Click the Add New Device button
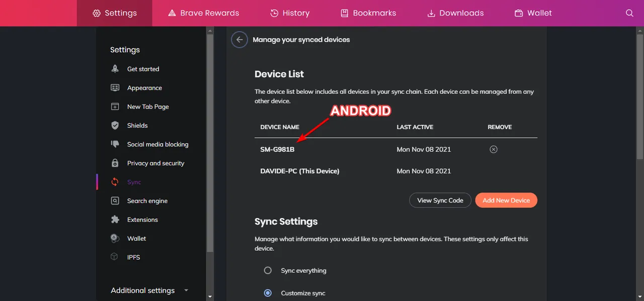Screen dimensions: 644x301 [506, 200]
